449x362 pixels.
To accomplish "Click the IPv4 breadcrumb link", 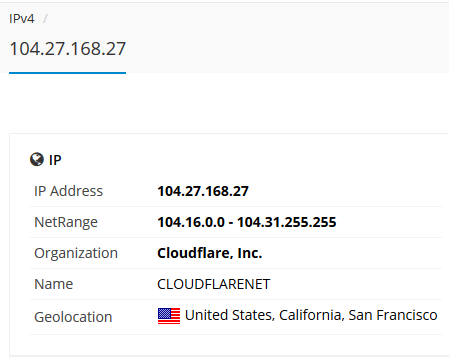I will tap(22, 19).
